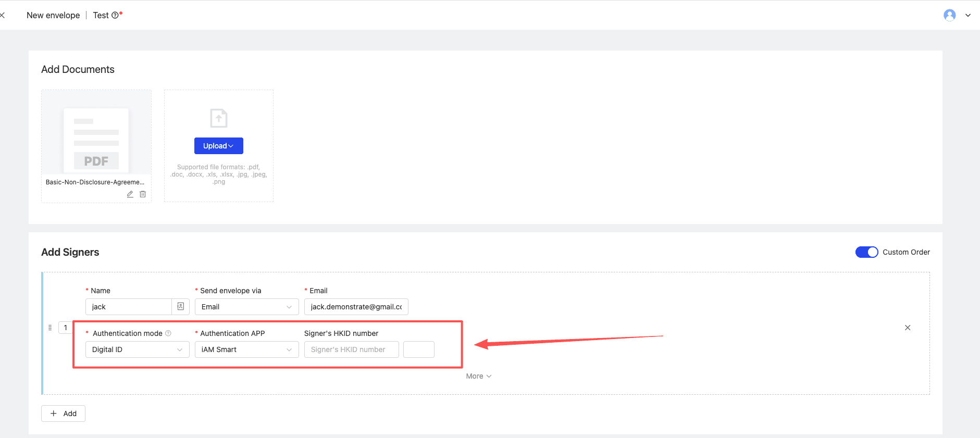The image size is (980, 438).
Task: Edit the signer Email address field
Action: pyautogui.click(x=356, y=307)
